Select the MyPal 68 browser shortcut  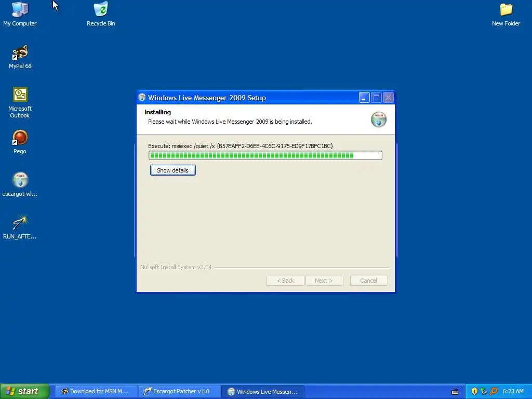pos(20,57)
